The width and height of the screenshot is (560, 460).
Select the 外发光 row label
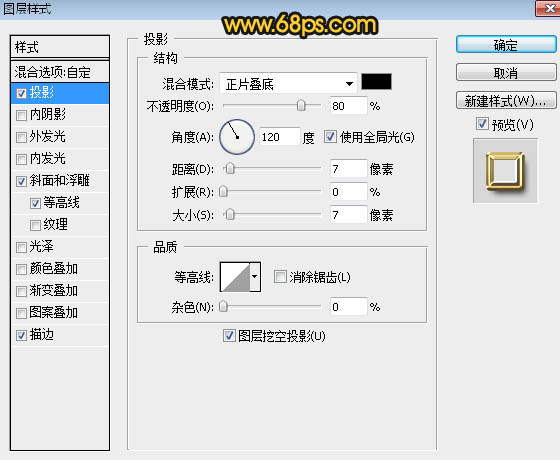point(48,136)
